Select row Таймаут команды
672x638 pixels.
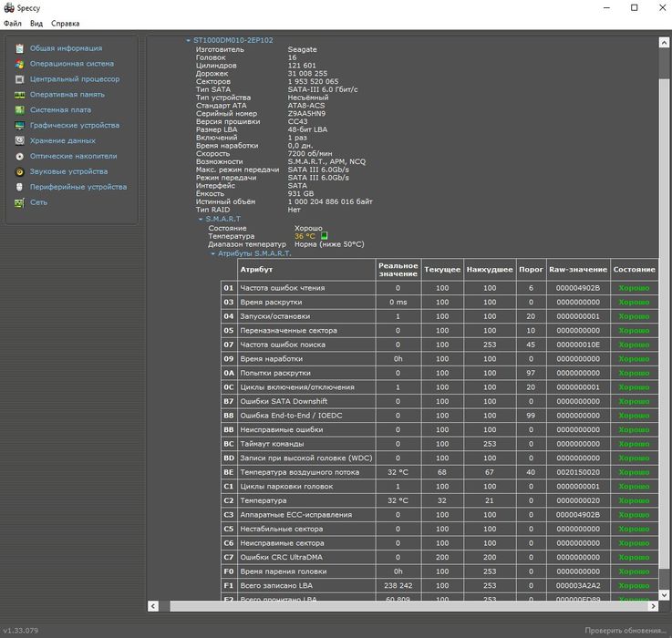click(x=439, y=444)
